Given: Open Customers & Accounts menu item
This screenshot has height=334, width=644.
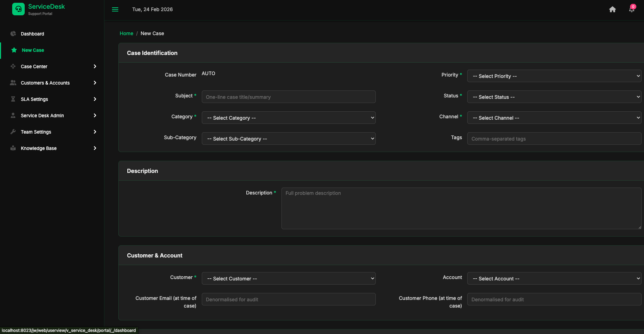Looking at the screenshot, I should pyautogui.click(x=45, y=83).
